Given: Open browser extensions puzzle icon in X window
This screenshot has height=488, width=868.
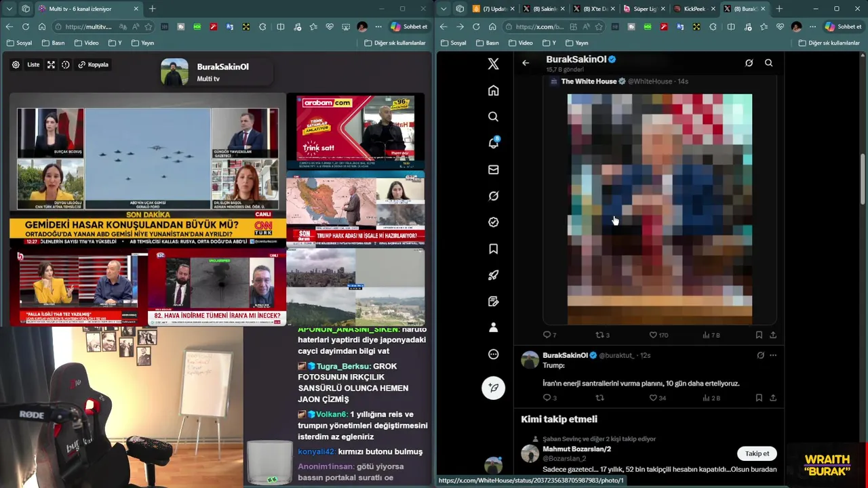Looking at the screenshot, I should pos(713,26).
